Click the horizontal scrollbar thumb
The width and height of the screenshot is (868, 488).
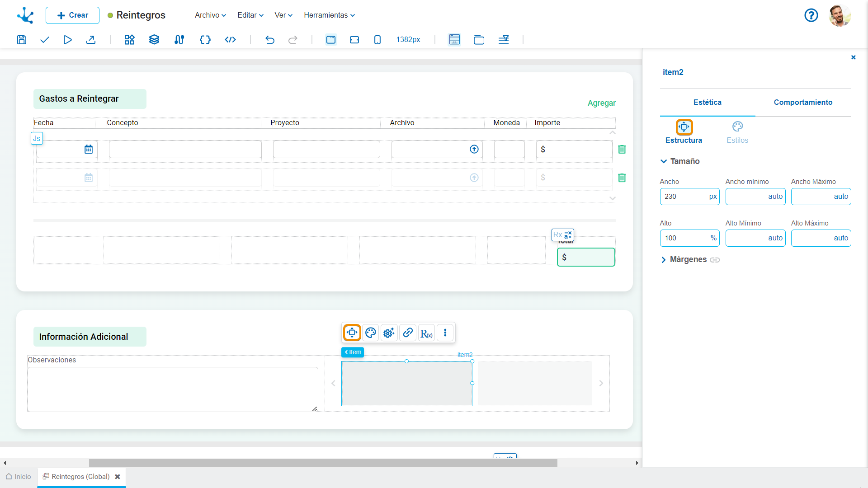coord(323,463)
